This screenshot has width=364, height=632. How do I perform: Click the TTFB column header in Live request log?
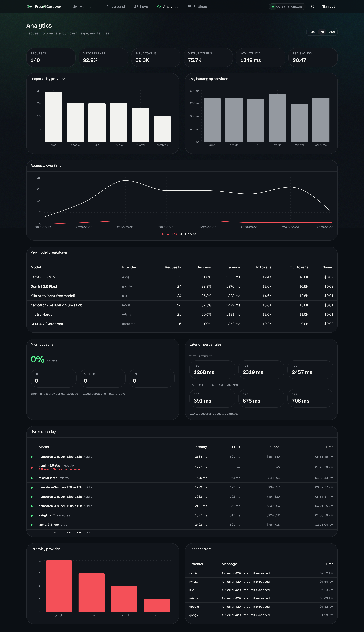pos(235,447)
